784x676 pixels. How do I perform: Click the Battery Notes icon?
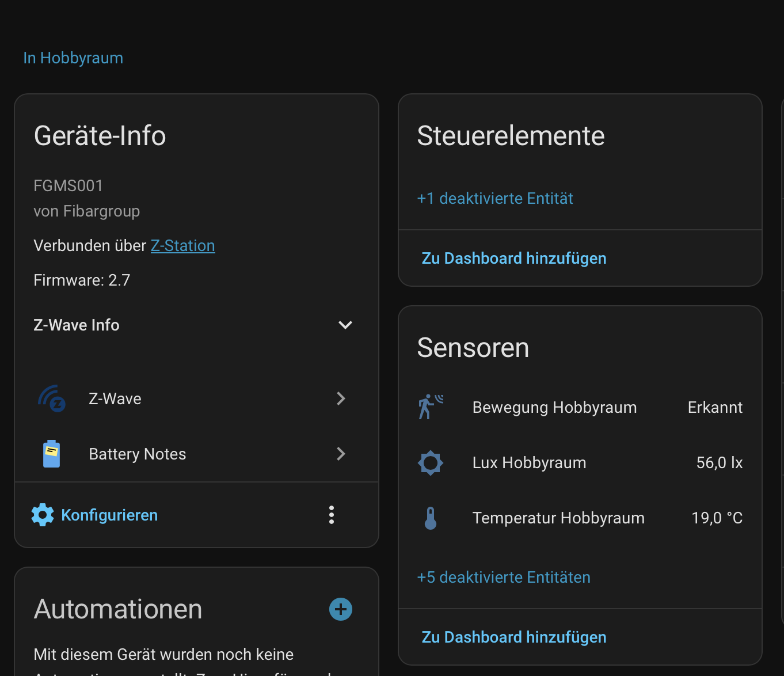pyautogui.click(x=52, y=454)
